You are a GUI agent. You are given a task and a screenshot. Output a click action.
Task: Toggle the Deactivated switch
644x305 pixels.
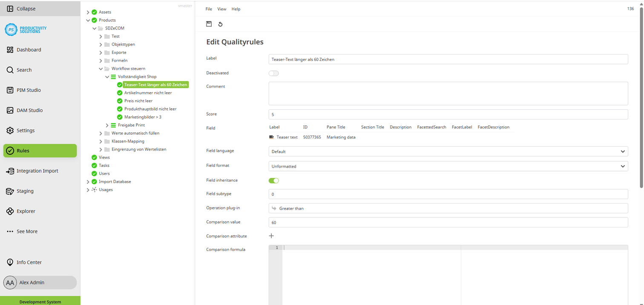[x=273, y=73]
